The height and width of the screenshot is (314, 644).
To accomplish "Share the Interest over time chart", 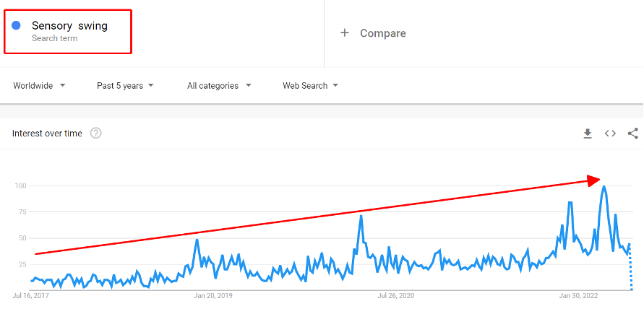I will click(633, 134).
